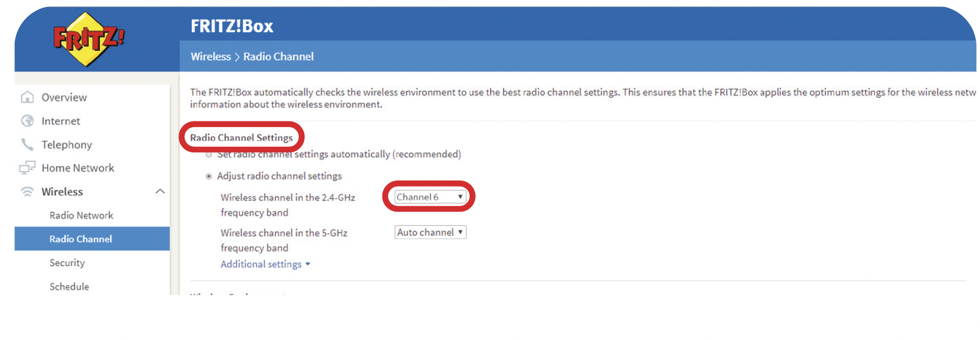Click the Internet globe icon
Image resolution: width=980 pixels, height=340 pixels.
click(27, 121)
